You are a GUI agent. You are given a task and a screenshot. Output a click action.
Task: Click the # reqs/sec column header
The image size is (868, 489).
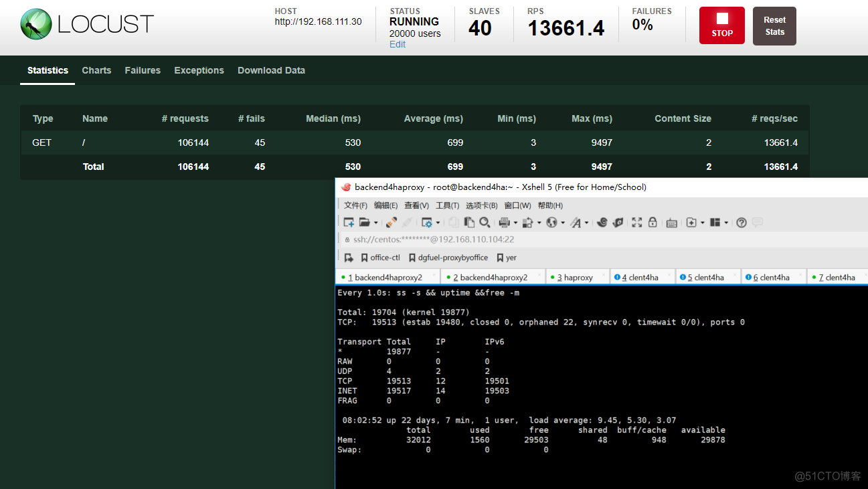775,118
